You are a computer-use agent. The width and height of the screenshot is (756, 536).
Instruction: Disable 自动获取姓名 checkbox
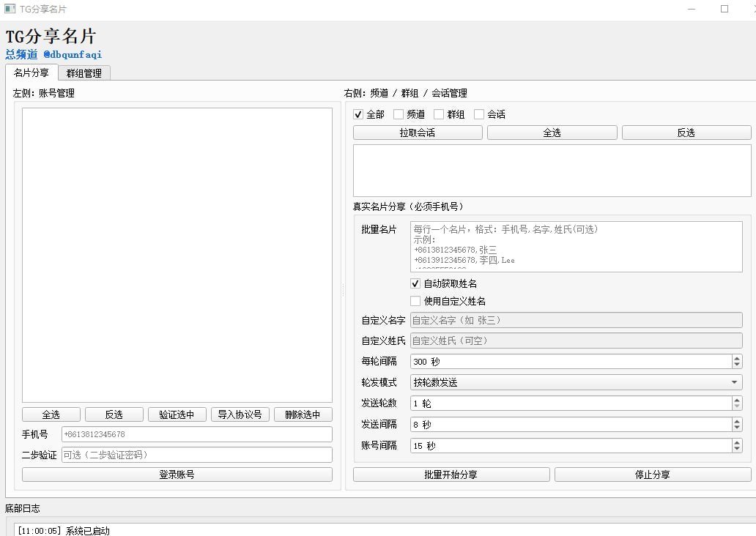coord(415,283)
